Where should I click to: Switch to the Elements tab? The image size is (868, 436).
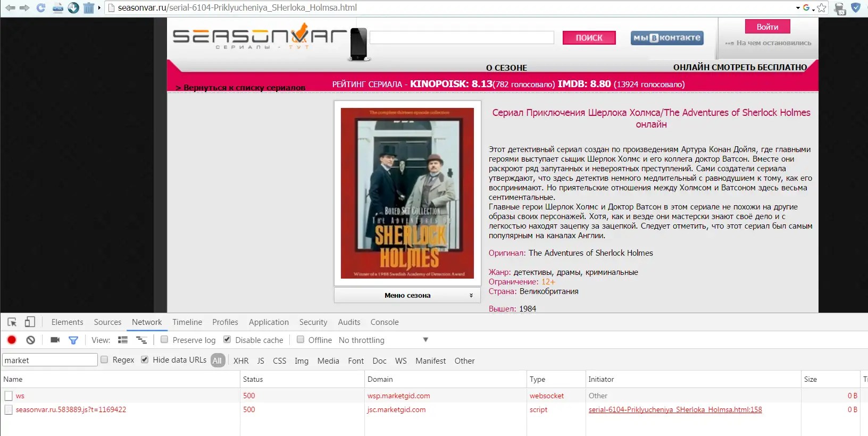pyautogui.click(x=67, y=322)
